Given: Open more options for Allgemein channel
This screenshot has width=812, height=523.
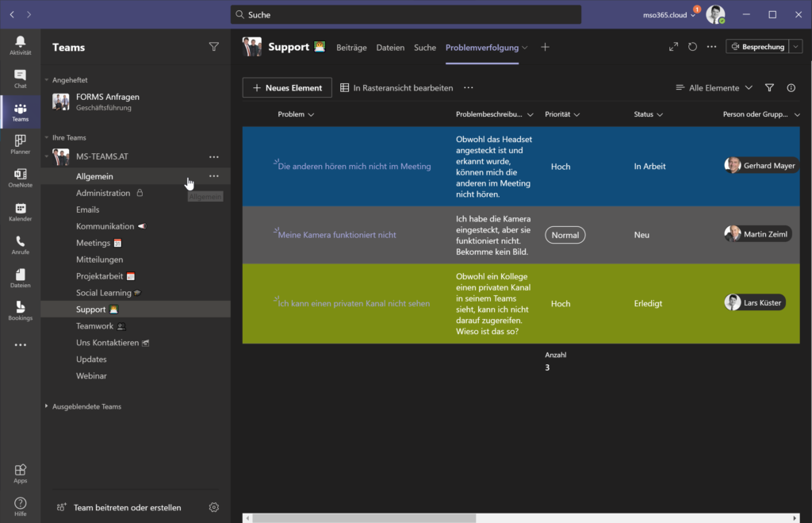Looking at the screenshot, I should [x=214, y=176].
